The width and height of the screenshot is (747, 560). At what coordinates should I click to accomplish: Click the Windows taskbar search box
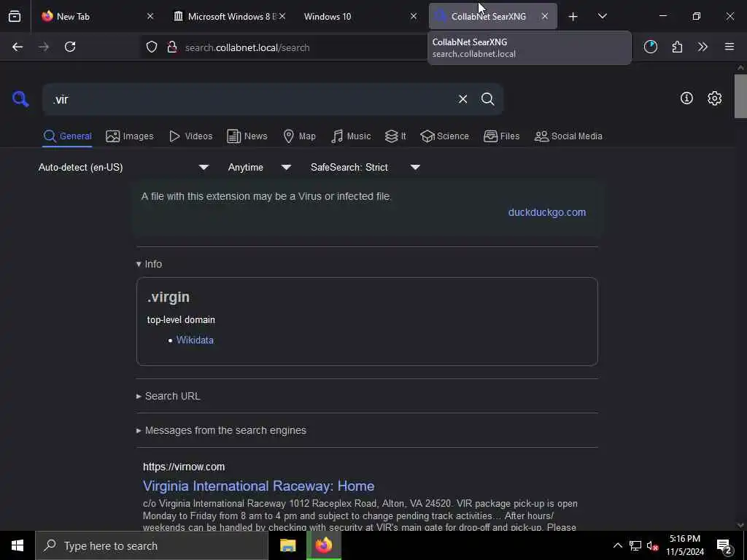pyautogui.click(x=152, y=545)
